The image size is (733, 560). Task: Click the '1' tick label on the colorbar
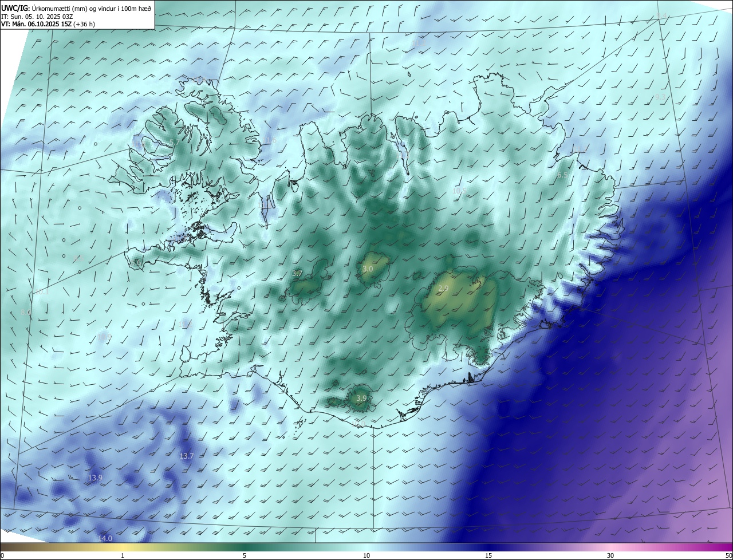point(123,555)
